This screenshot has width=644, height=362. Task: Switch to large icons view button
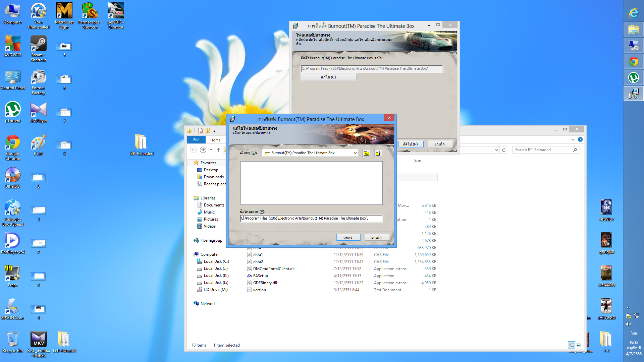(x=579, y=345)
